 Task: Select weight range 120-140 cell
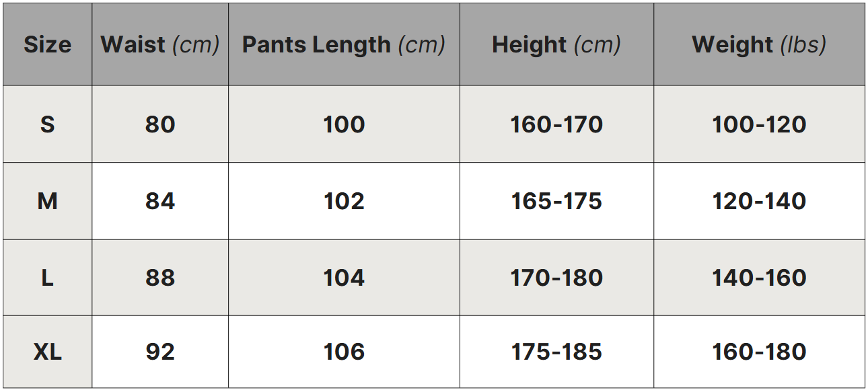tap(759, 201)
